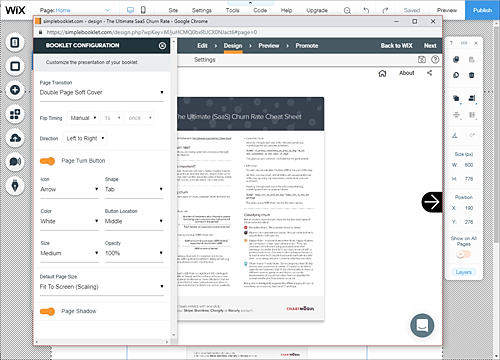Open Wix Add Apps icon

pyautogui.click(x=15, y=114)
